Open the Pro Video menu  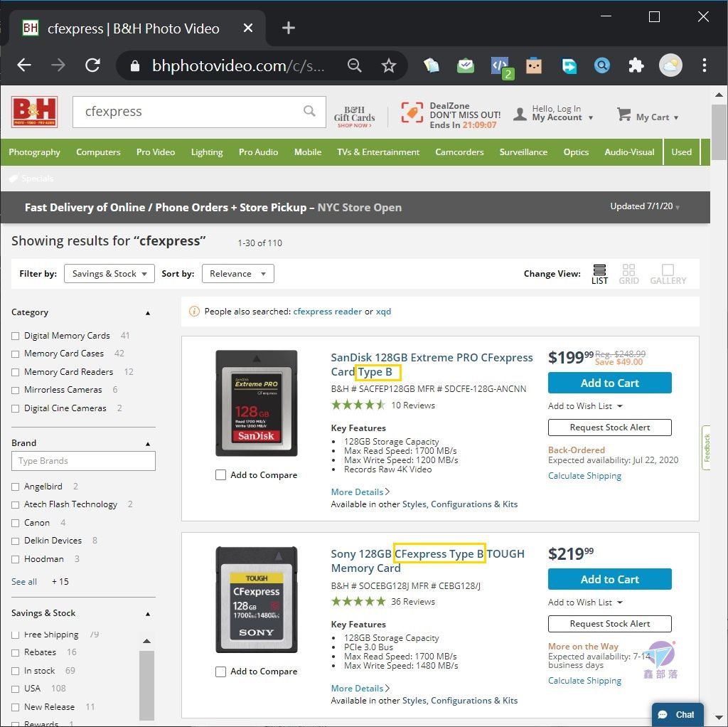(156, 152)
